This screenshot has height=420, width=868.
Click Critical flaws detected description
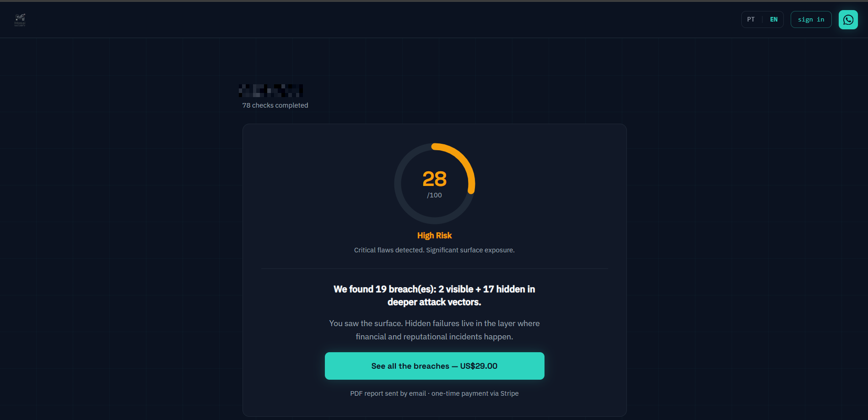tap(434, 250)
